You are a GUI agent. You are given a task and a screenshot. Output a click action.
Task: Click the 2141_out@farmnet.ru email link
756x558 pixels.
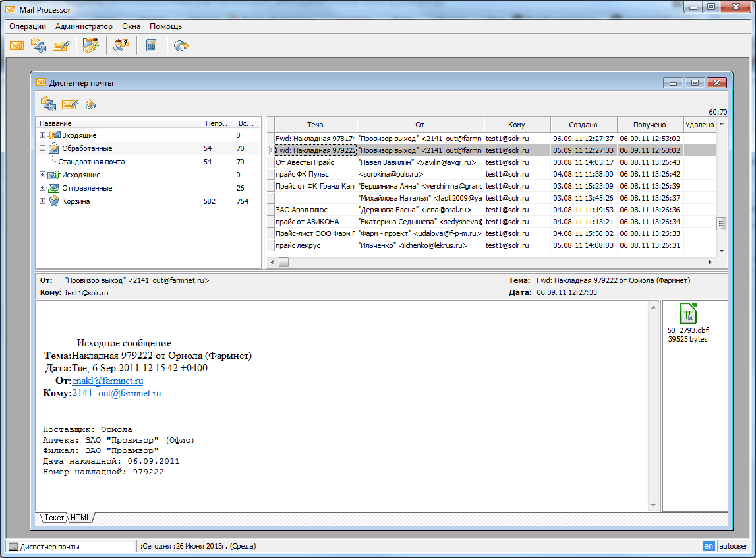pyautogui.click(x=116, y=393)
